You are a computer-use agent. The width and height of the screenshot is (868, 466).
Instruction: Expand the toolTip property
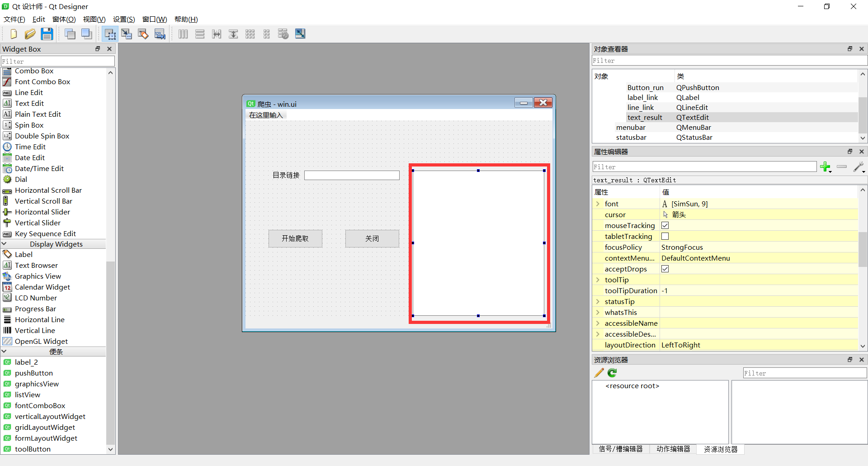(598, 280)
